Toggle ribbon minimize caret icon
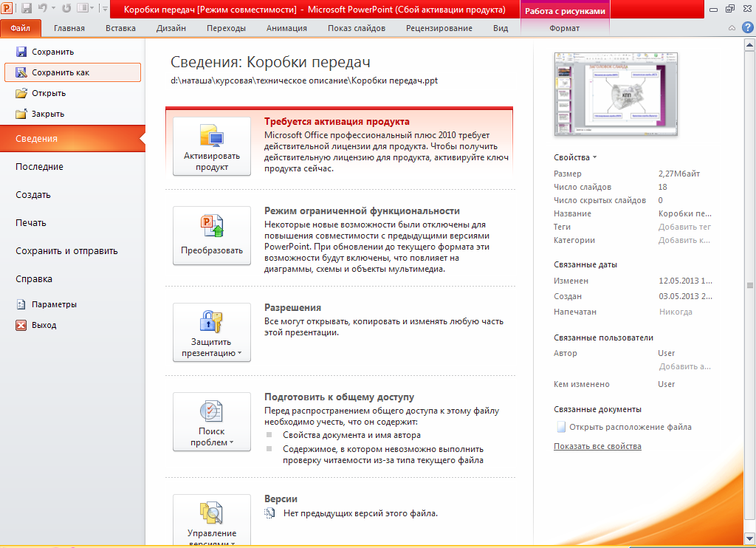Screen dimensions: 756x548 pos(732,28)
